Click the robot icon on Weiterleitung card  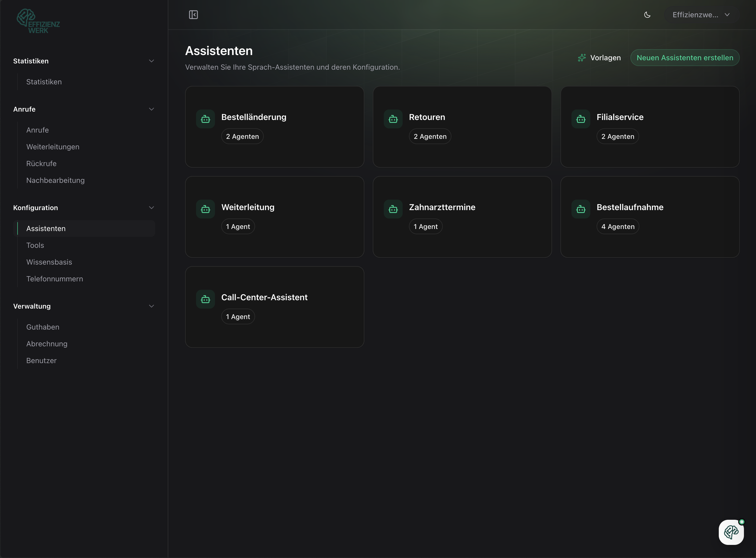point(206,209)
